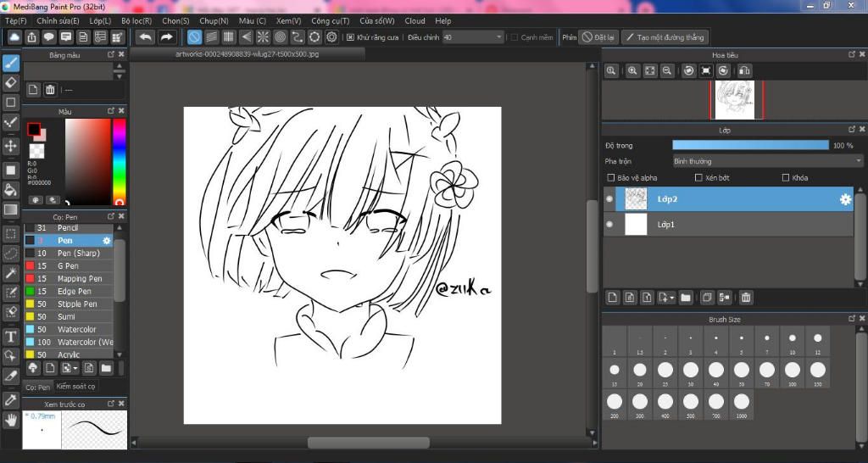The image size is (868, 463).
Task: Open the add-layer dropdown arrow
Action: pos(672,298)
